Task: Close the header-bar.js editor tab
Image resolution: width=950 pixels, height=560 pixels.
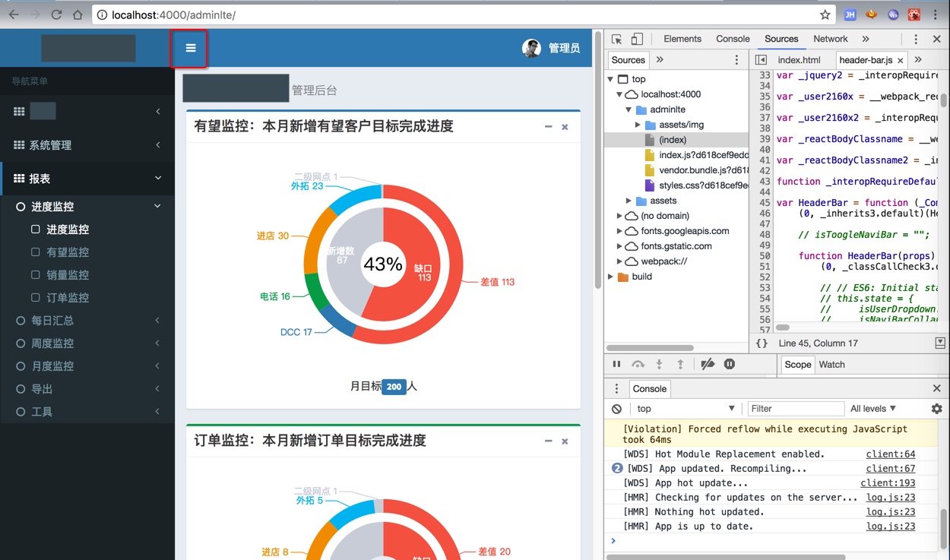Action: pos(901,61)
